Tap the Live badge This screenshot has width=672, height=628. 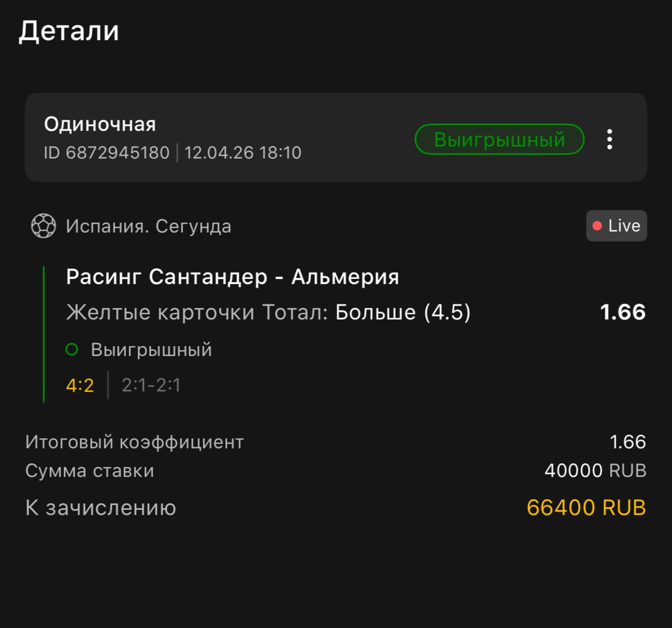point(616,226)
